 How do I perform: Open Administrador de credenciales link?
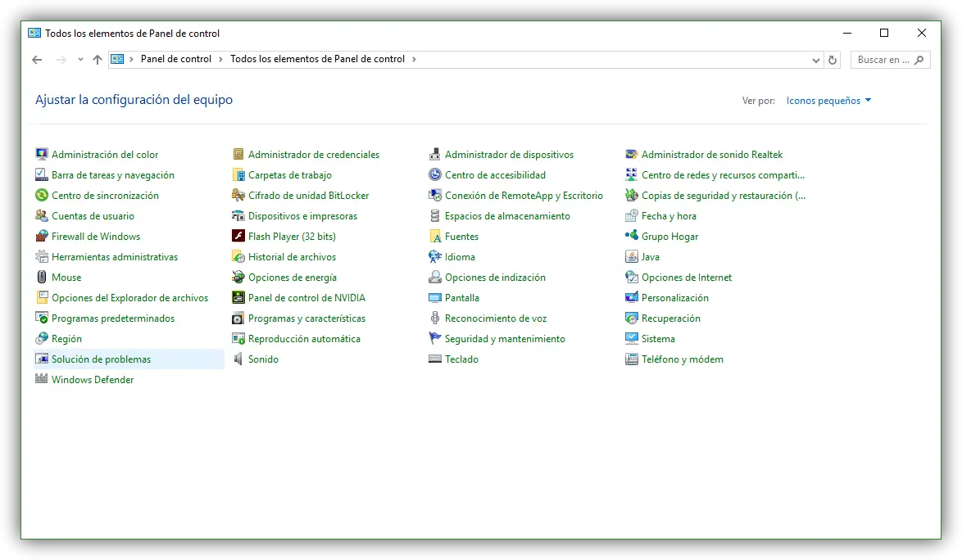point(314,155)
